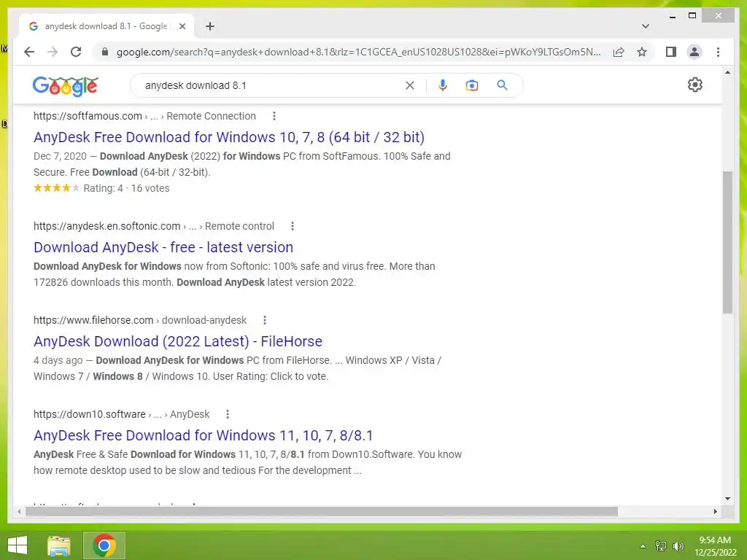Show hidden system tray icons
Image resolution: width=747 pixels, height=560 pixels.
[643, 546]
